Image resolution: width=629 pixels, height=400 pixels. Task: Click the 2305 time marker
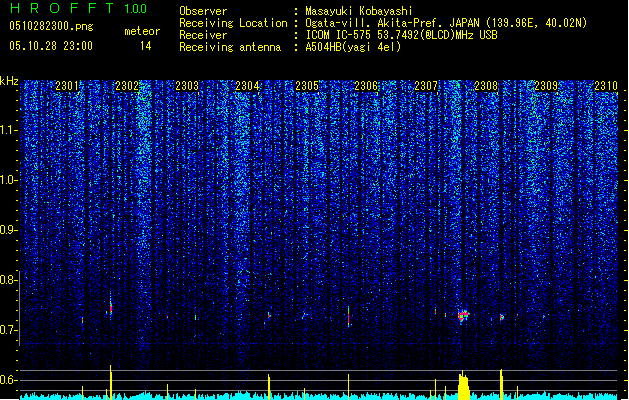(307, 86)
